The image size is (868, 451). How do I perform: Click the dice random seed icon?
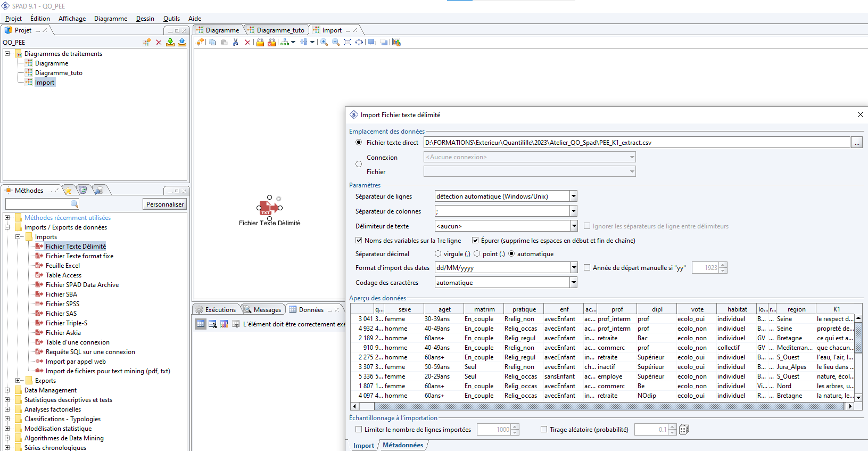(x=684, y=429)
